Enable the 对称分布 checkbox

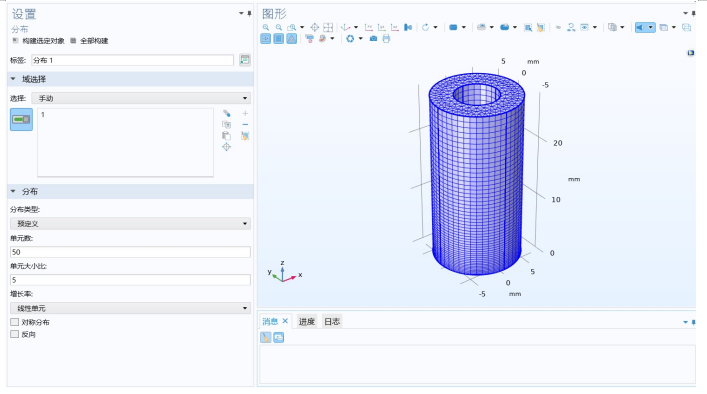pos(15,322)
